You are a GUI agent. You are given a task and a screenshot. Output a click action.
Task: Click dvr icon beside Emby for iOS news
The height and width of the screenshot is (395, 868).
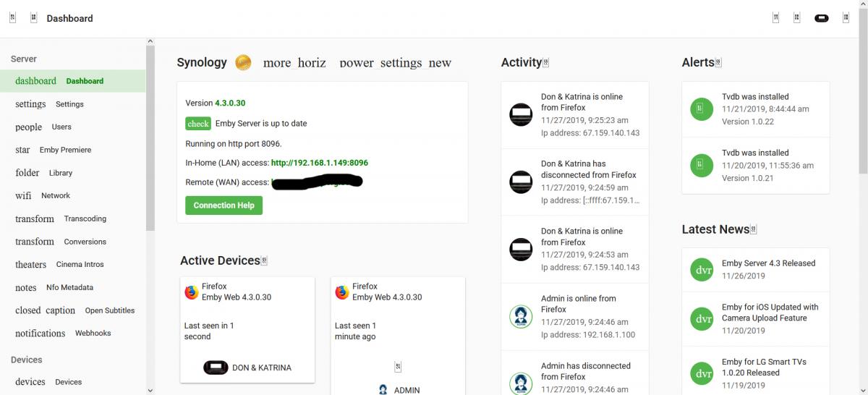[x=702, y=319]
